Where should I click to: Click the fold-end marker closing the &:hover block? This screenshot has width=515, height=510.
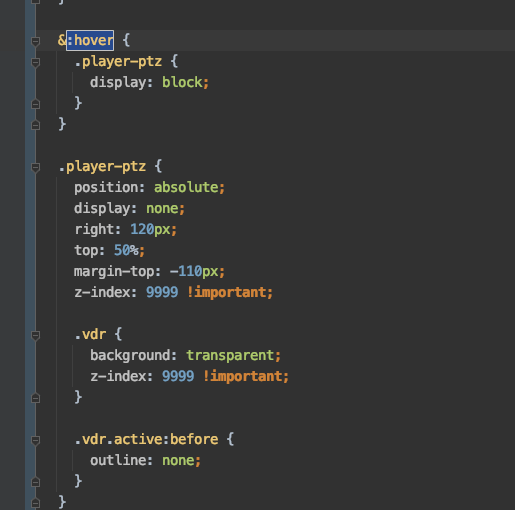[35, 125]
